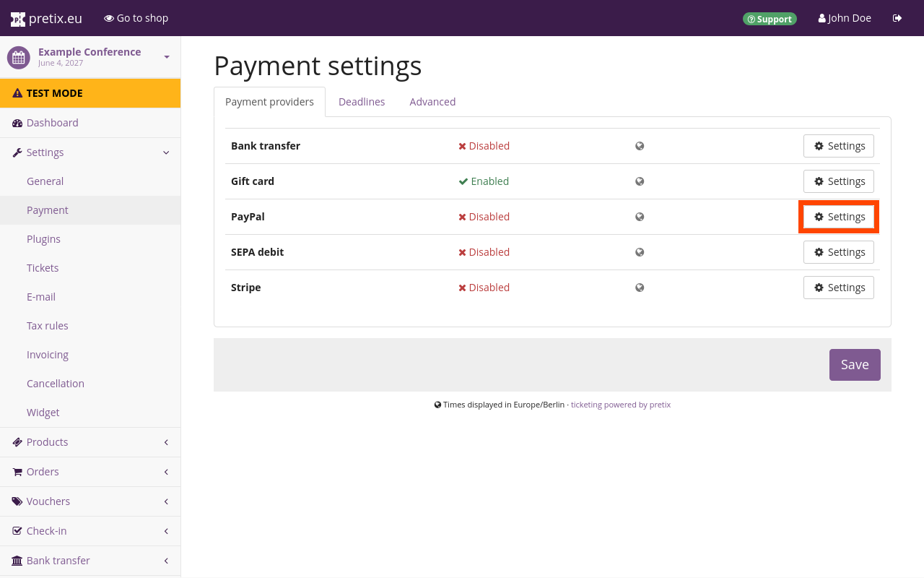Open Tickets settings in sidebar

(90, 268)
